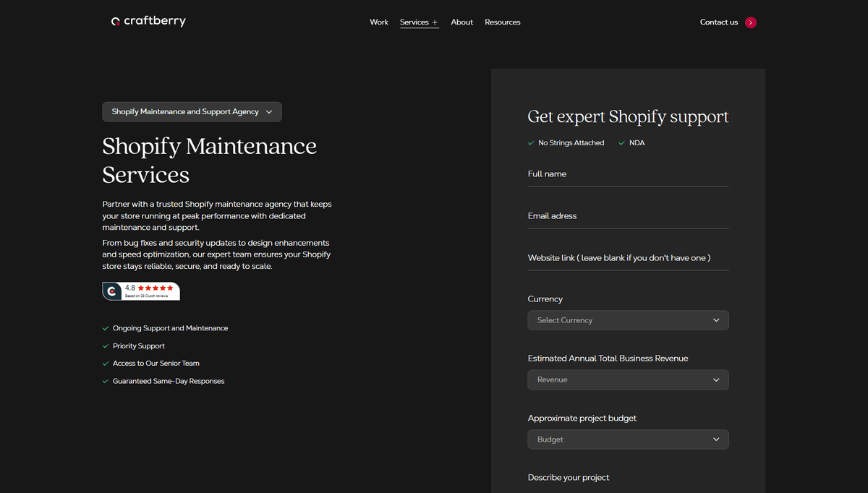Open the Select Currency dropdown

(628, 320)
